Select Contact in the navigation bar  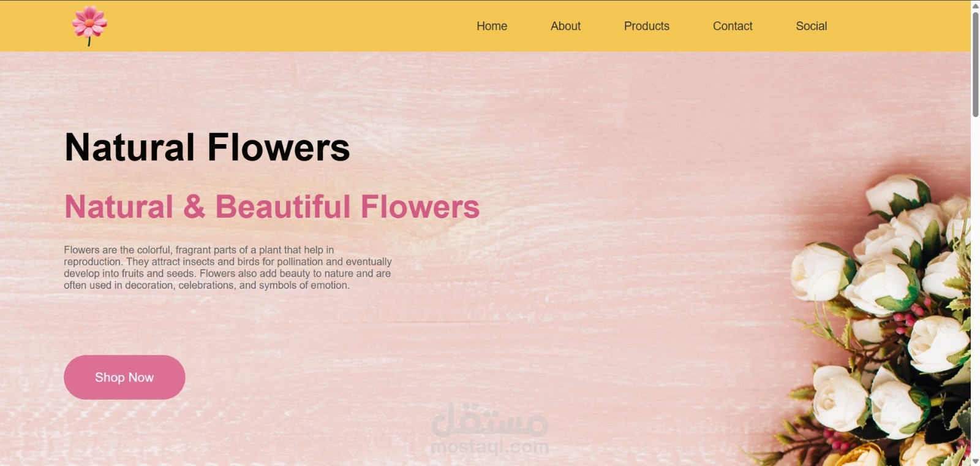click(x=733, y=26)
